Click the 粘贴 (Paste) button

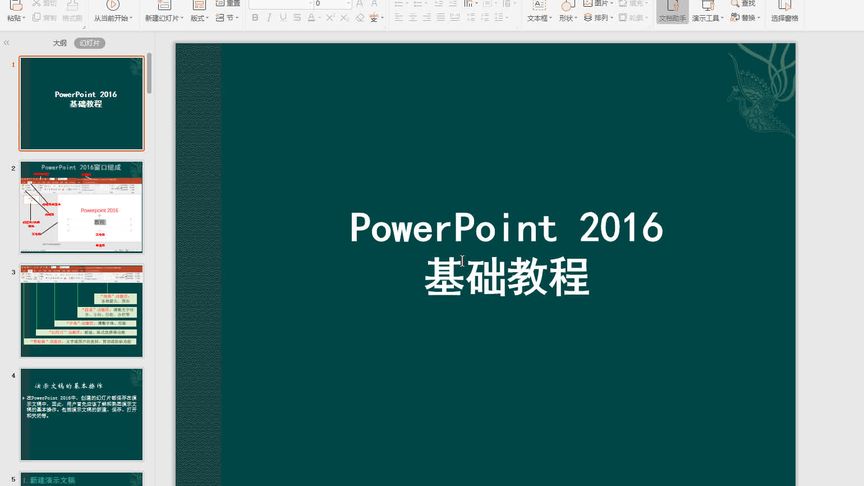click(x=16, y=11)
